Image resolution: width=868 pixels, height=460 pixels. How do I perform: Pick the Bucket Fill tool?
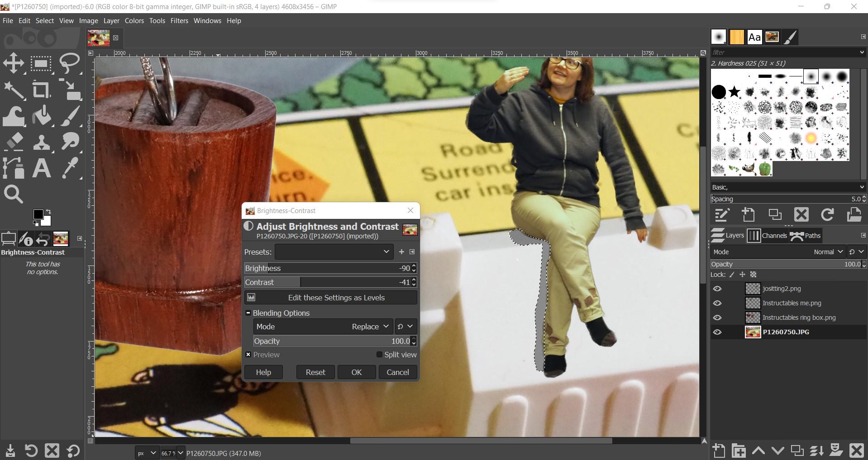42,115
